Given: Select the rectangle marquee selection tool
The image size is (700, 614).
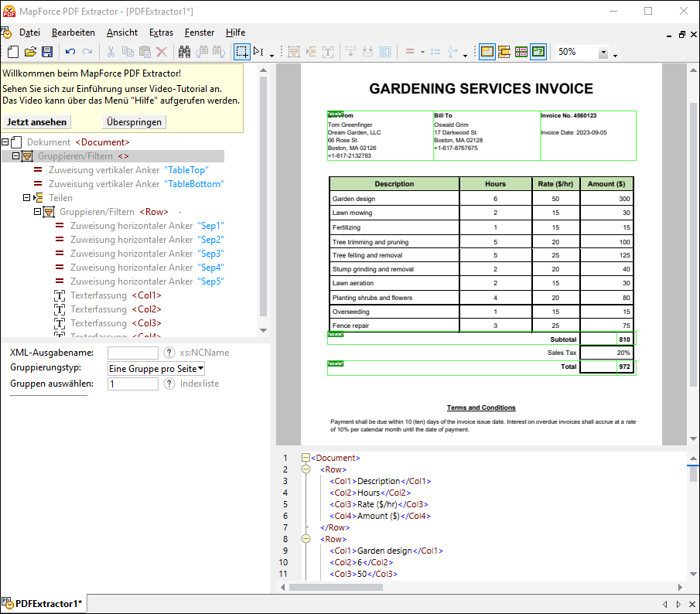Looking at the screenshot, I should click(x=242, y=52).
